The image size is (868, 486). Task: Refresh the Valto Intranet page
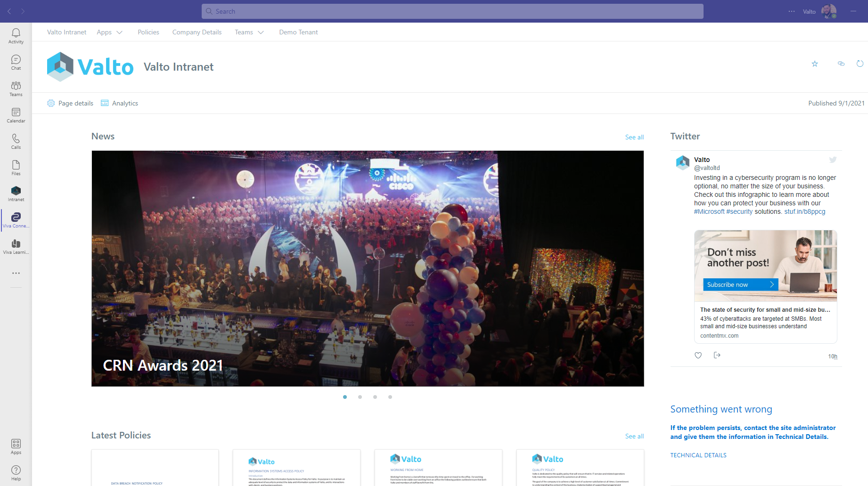click(860, 64)
